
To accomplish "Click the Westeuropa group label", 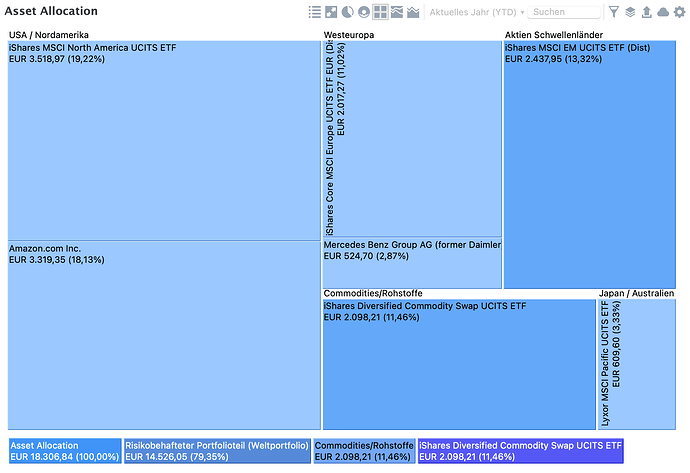I will 349,35.
